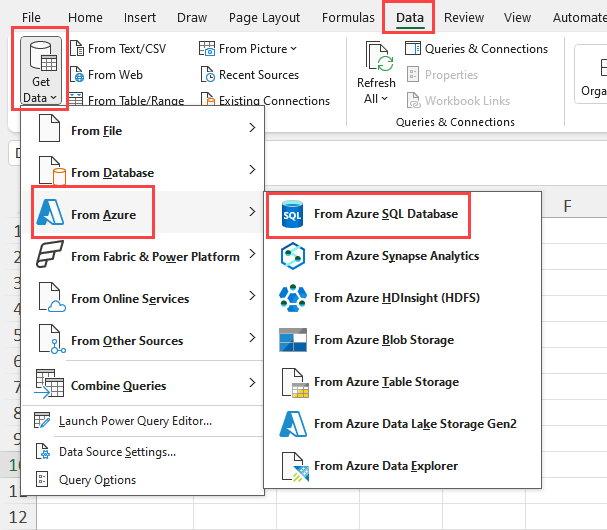
Task: Switch to the Review tab
Action: point(464,17)
